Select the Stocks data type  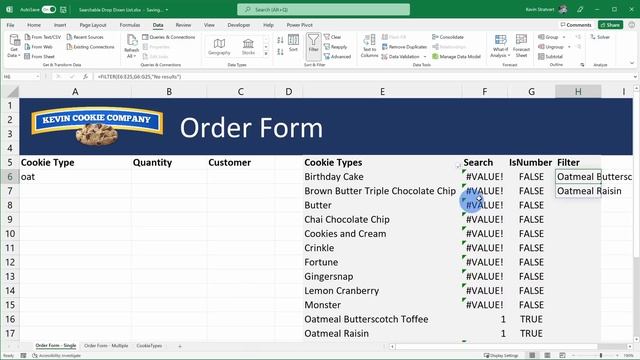pos(248,47)
